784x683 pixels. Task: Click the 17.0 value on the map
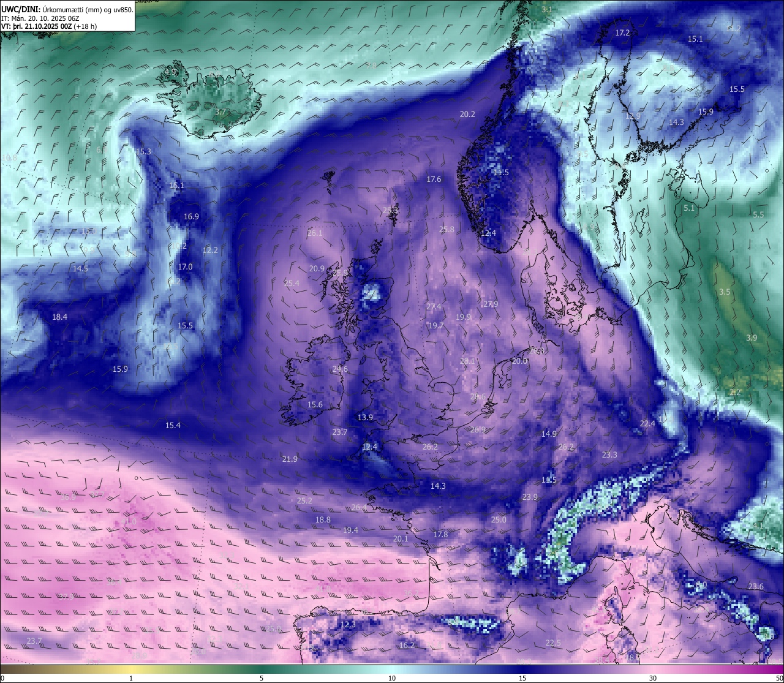tap(185, 266)
